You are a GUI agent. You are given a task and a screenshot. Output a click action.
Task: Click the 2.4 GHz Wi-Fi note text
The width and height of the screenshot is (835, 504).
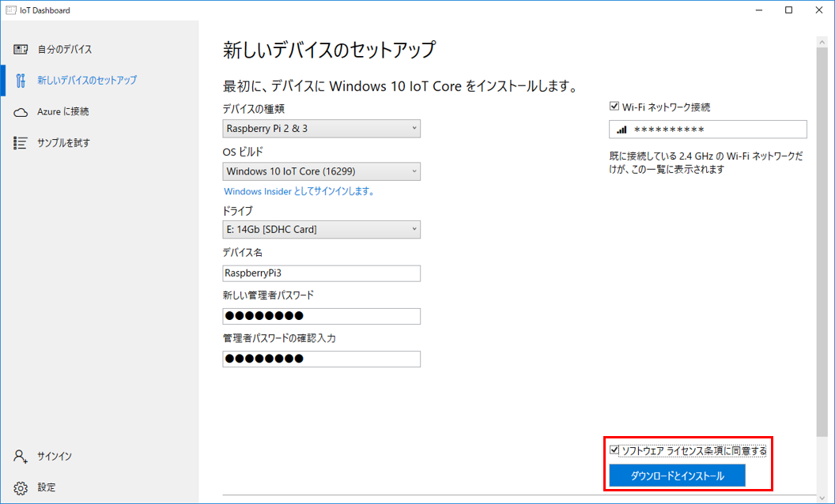[706, 163]
